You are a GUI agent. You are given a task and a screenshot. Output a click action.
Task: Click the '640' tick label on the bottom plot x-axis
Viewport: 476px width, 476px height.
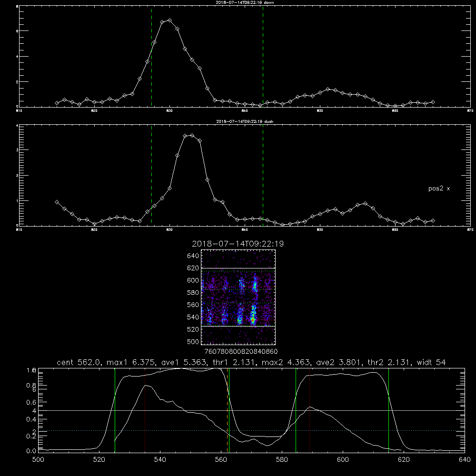(x=465, y=460)
